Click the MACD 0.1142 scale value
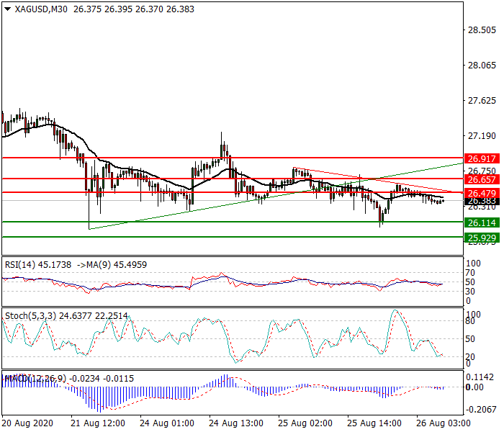This screenshot has width=504, height=432. coord(480,377)
